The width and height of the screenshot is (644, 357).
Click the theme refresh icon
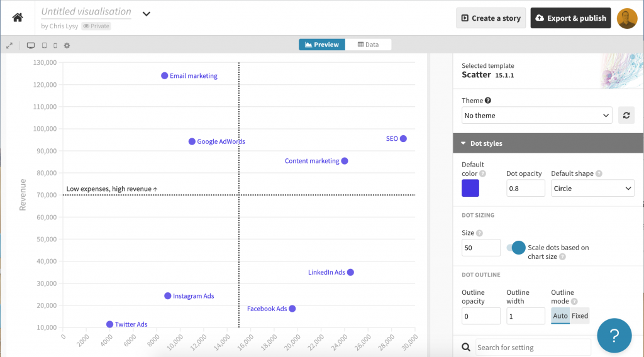[626, 115]
